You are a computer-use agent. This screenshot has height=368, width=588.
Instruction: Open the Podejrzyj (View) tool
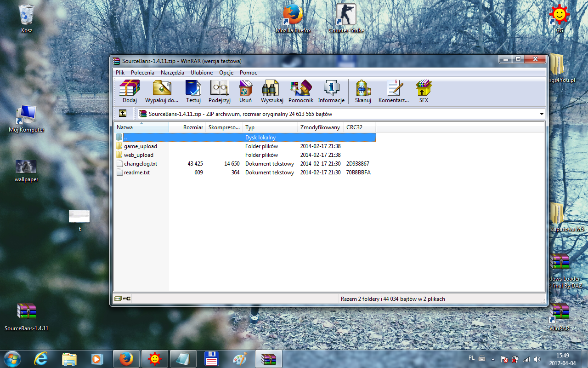click(219, 91)
